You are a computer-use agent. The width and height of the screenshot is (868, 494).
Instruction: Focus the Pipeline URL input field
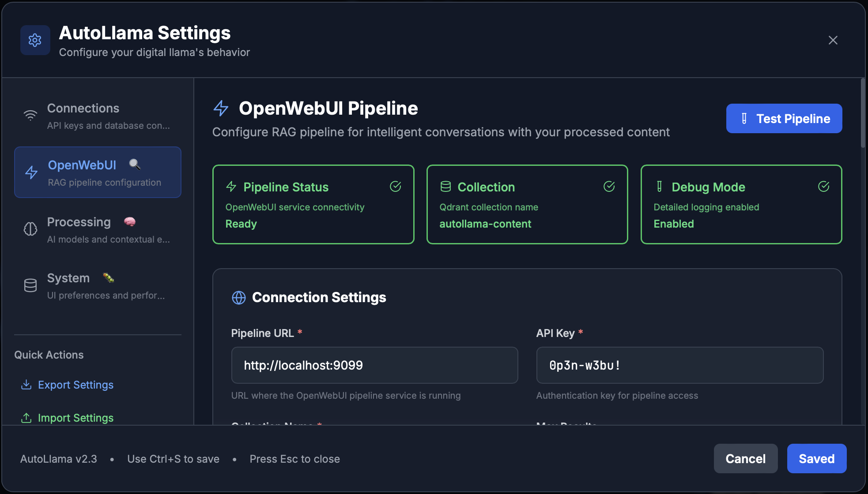tap(374, 365)
